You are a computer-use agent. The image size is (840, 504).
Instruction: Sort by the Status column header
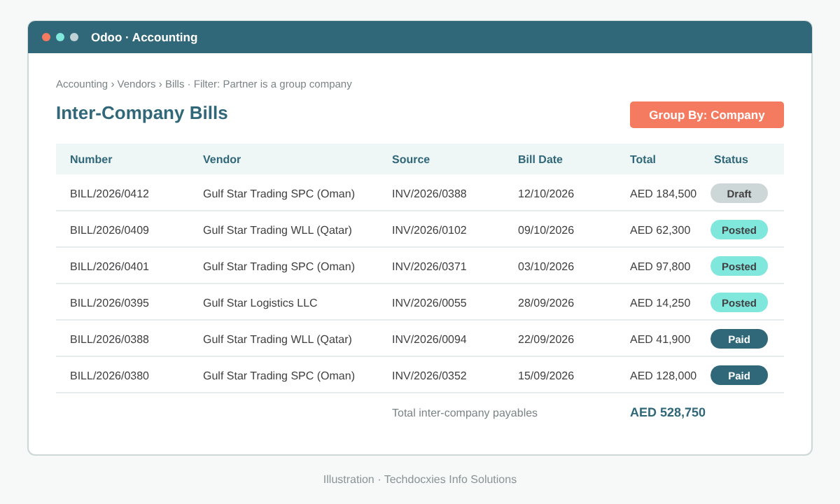click(x=731, y=160)
